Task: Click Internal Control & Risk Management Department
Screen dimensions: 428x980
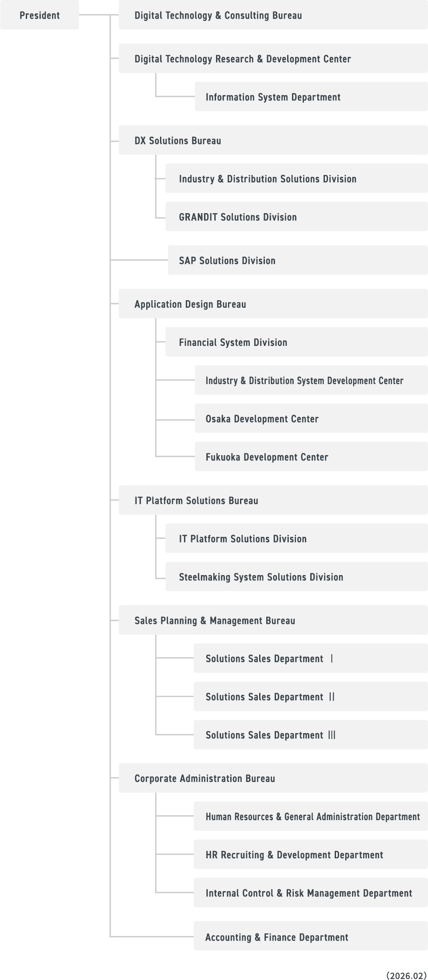Action: tap(310, 893)
